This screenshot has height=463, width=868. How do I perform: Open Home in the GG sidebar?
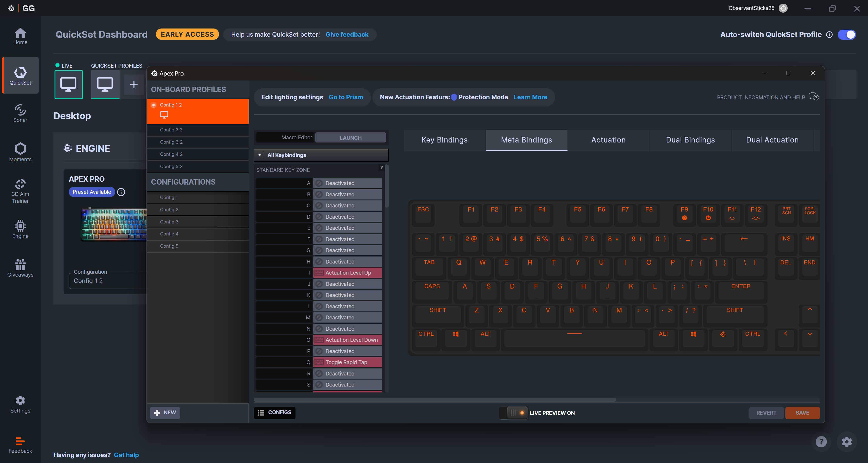point(20,36)
